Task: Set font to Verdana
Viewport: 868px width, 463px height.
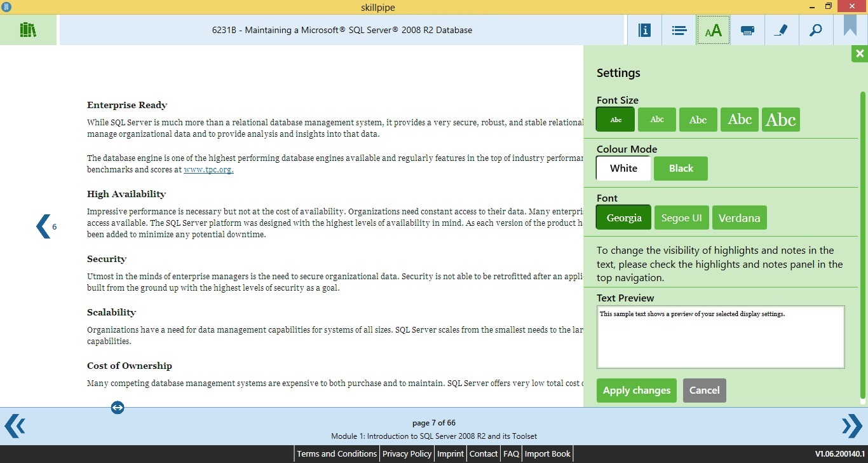Action: point(740,218)
